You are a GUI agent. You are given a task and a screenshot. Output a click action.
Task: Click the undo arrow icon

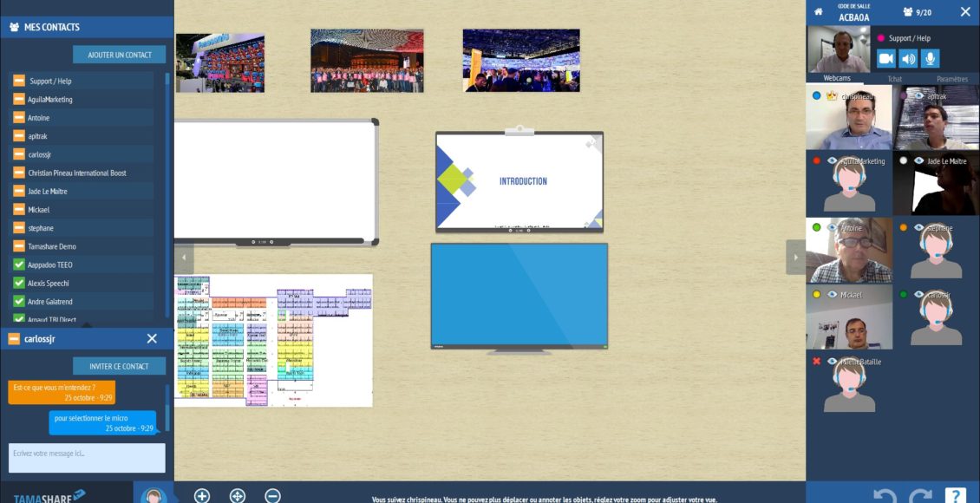pos(884,495)
